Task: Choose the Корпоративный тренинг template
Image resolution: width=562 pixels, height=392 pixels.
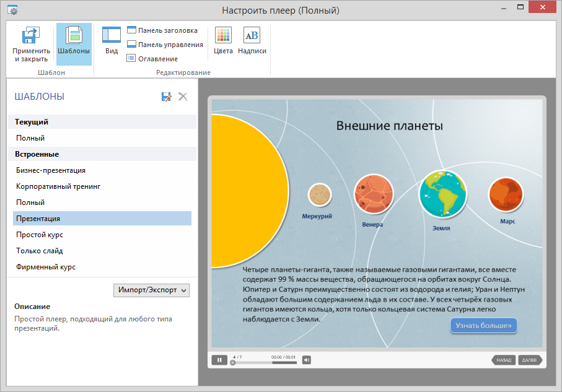Action: 102,186
